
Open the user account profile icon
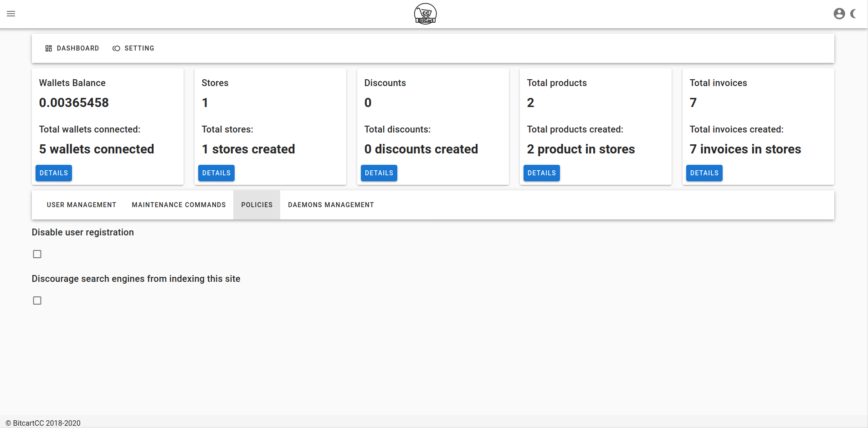tap(839, 14)
